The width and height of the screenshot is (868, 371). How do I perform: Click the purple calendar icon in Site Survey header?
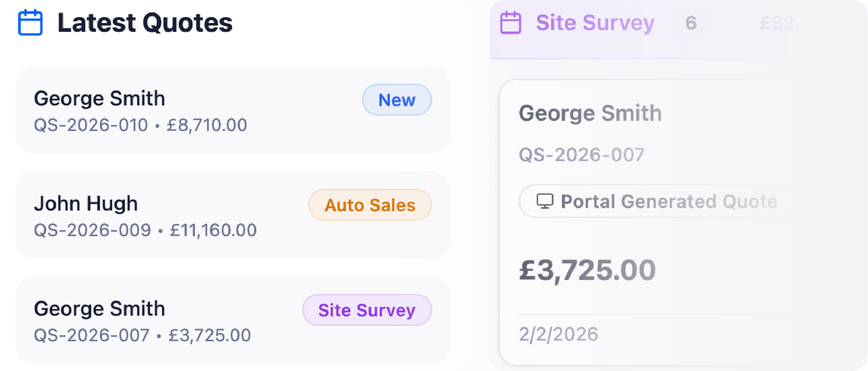pyautogui.click(x=510, y=23)
